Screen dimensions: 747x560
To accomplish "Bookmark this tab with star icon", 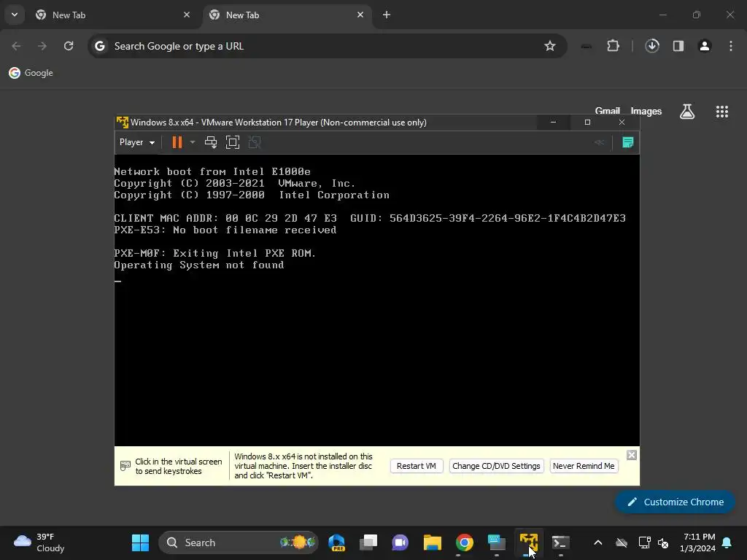I will pos(550,46).
